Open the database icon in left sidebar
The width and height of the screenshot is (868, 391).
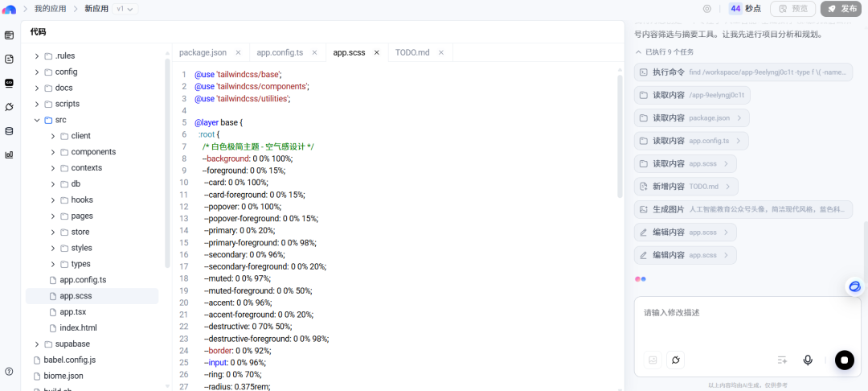[x=9, y=130]
